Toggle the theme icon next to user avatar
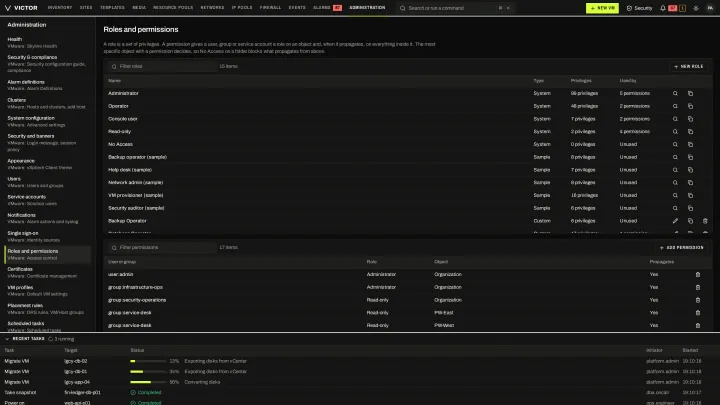Screen dimensions: 720x405 point(696,8)
